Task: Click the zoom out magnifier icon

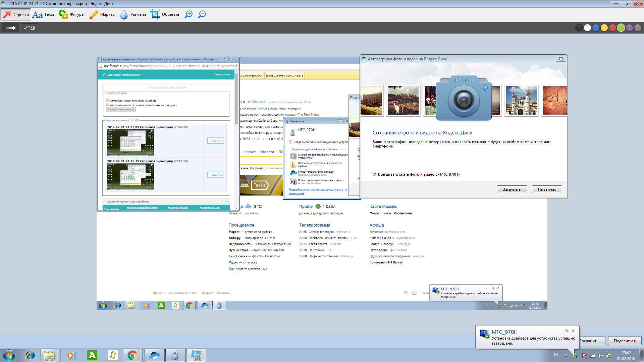Action: click(202, 14)
